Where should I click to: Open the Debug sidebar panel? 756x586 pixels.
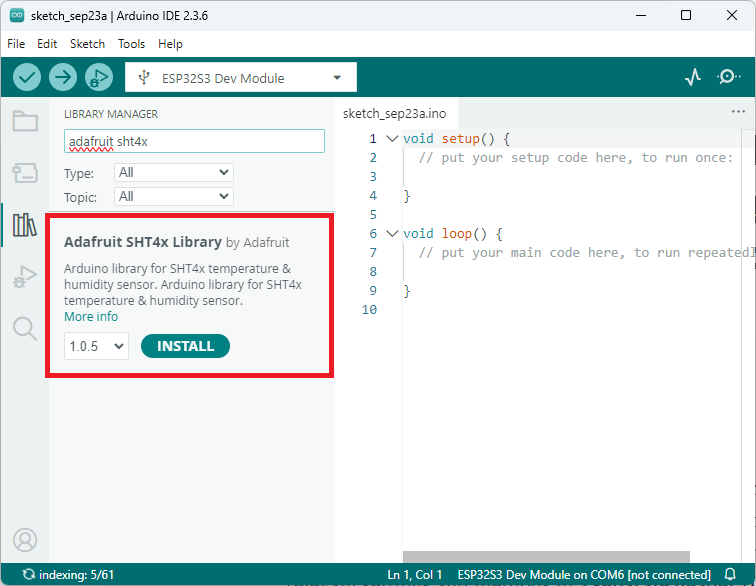tap(25, 276)
